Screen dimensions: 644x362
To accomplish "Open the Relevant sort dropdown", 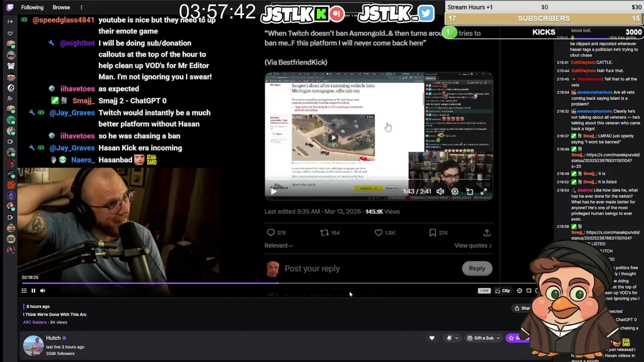I will [278, 245].
